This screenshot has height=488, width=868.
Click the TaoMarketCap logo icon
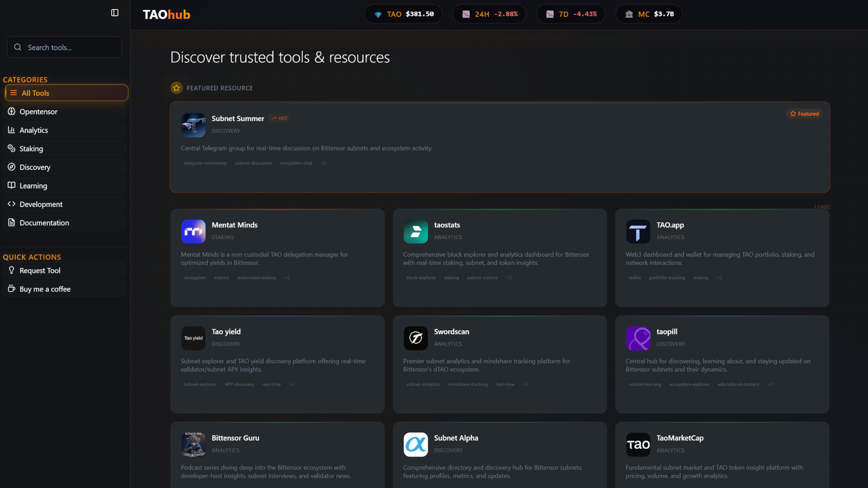[638, 445]
